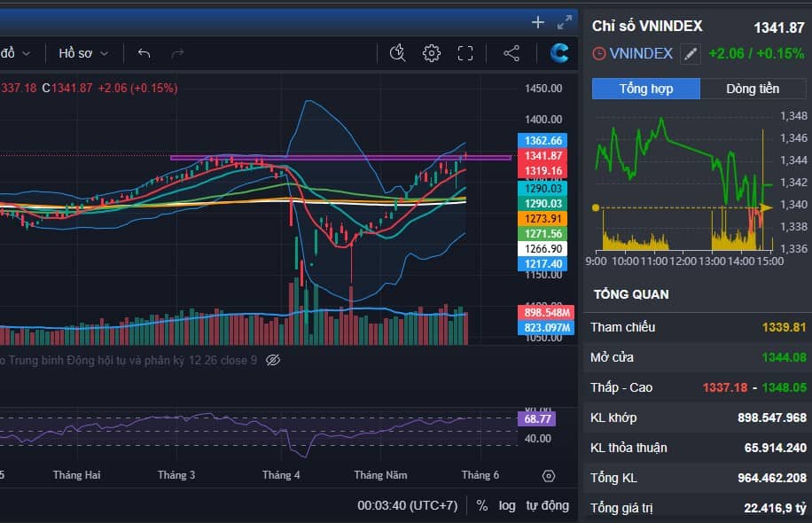
Task: Click the red 1341.87 price label
Action: pos(543,155)
